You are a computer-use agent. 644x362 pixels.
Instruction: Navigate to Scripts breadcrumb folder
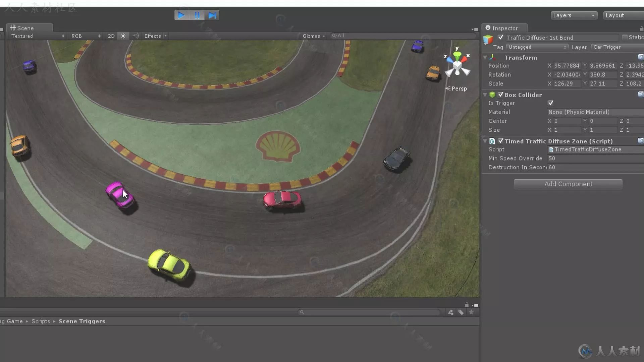pos(41,321)
